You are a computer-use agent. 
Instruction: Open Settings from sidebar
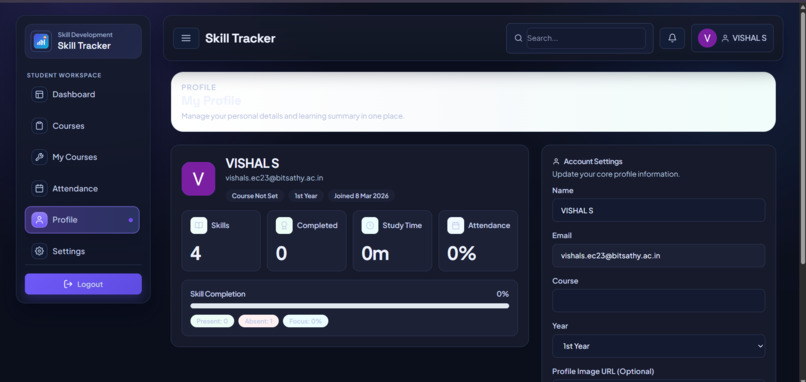click(82, 251)
